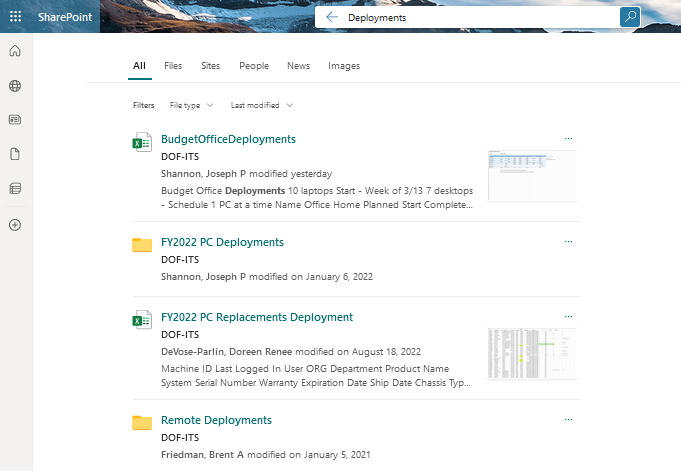Open more options for FY2022 PC Deployments
681x471 pixels.
569,242
